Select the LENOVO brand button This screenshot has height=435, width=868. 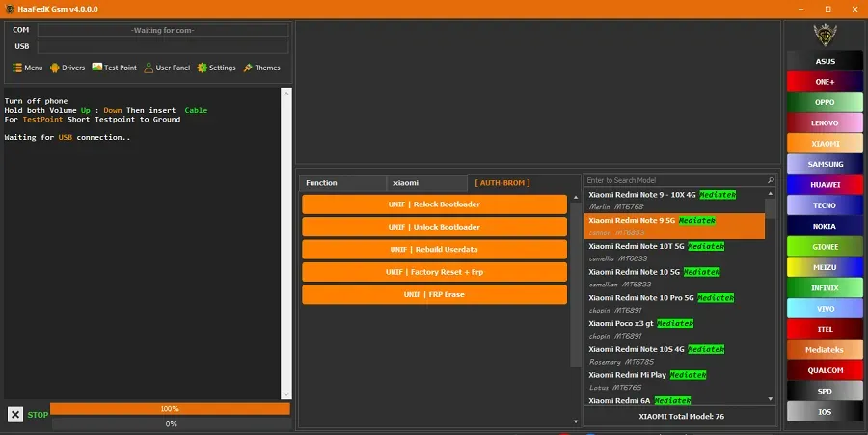(x=825, y=122)
